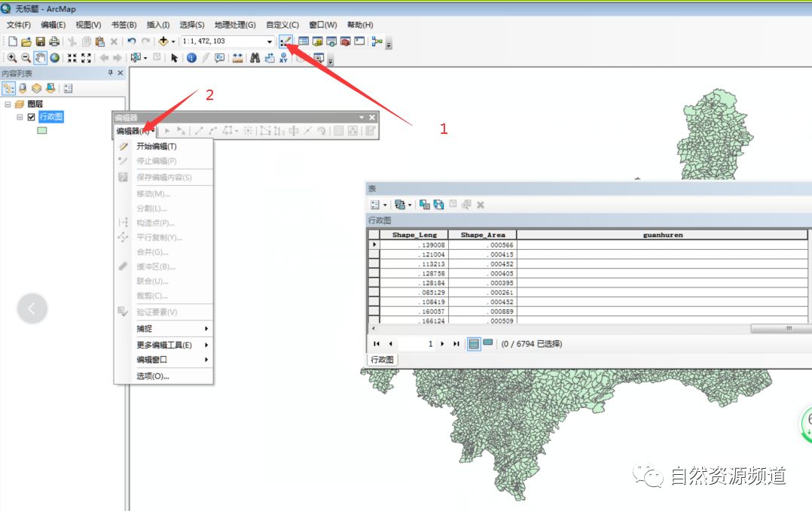Enable Show selected records in table
Image resolution: width=812 pixels, height=511 pixels.
tap(488, 343)
